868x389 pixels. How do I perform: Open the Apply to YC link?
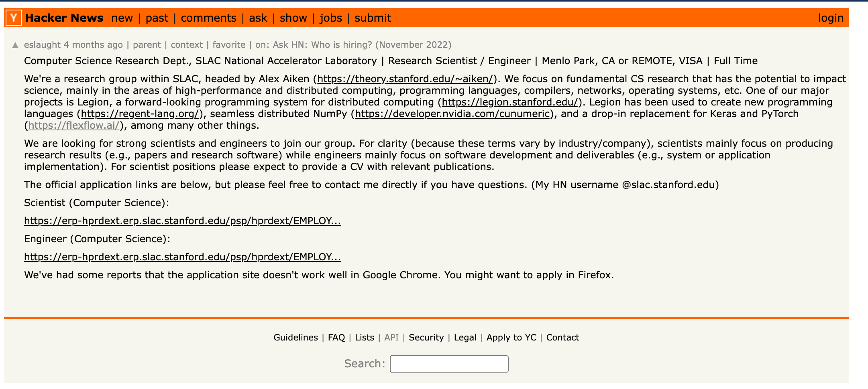[x=511, y=338]
